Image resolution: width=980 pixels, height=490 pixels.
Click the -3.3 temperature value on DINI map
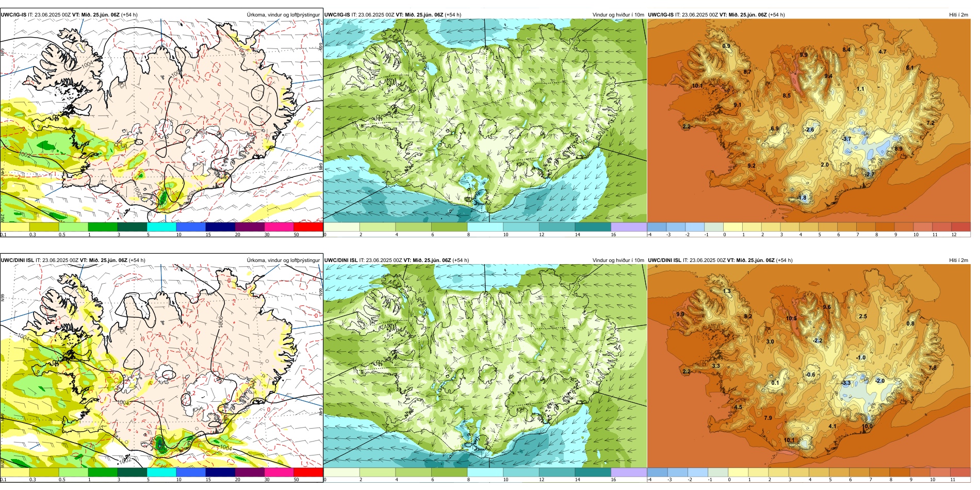[846, 383]
